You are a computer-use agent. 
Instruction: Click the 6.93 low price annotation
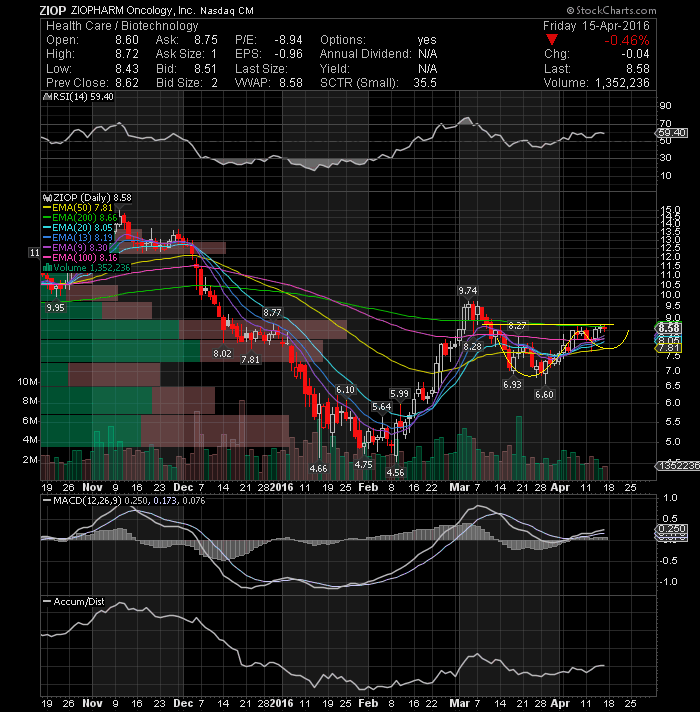tap(512, 384)
